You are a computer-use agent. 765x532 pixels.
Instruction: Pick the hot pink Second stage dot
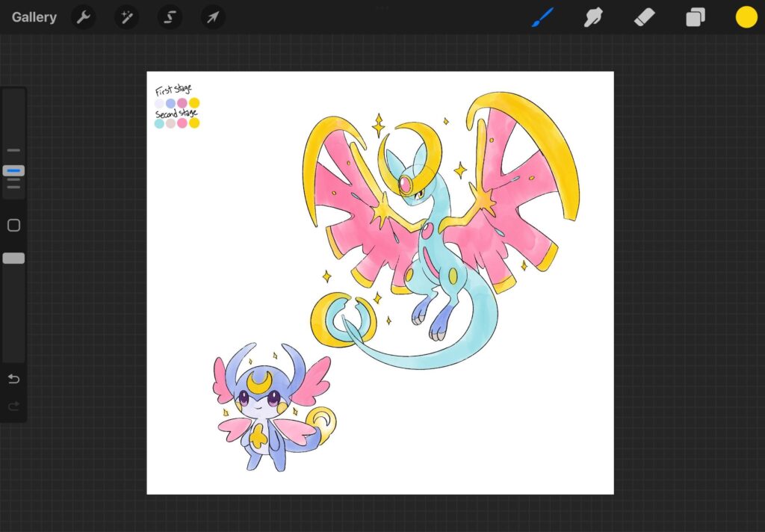182,123
